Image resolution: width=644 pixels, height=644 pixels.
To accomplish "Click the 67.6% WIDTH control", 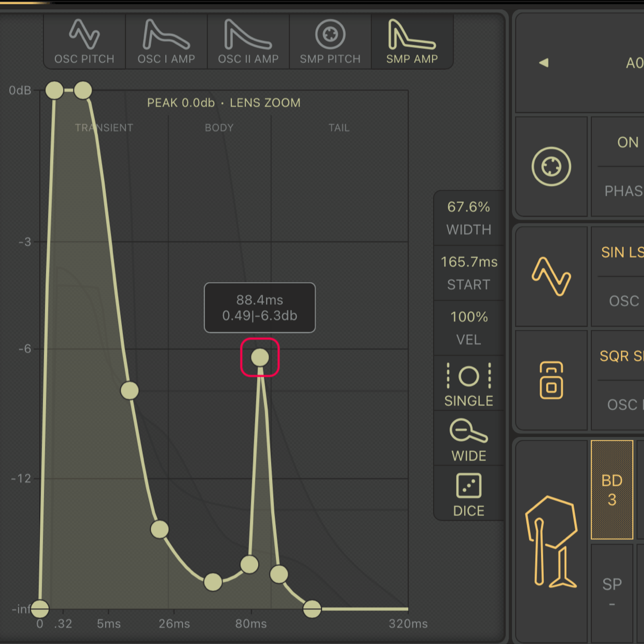I will (469, 217).
